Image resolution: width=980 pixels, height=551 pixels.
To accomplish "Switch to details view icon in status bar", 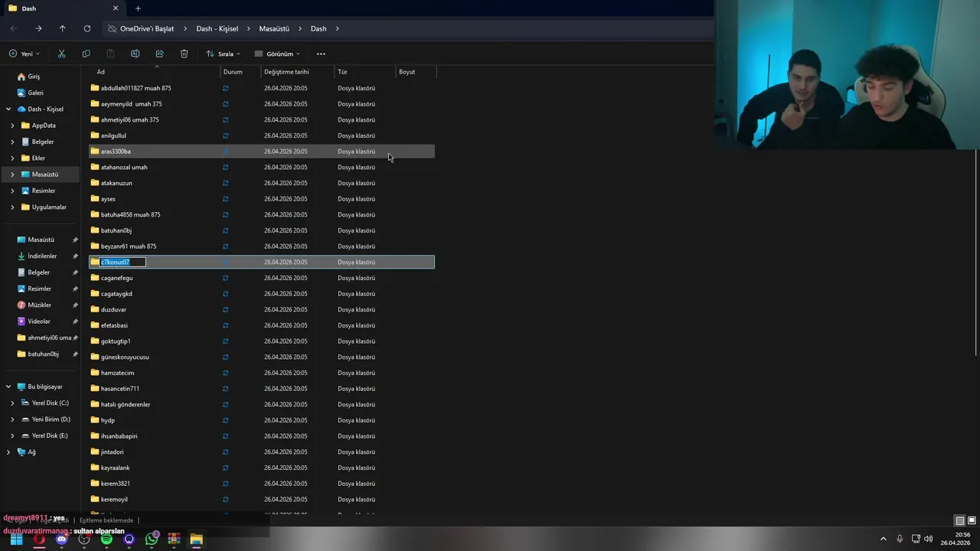I will coord(960,520).
